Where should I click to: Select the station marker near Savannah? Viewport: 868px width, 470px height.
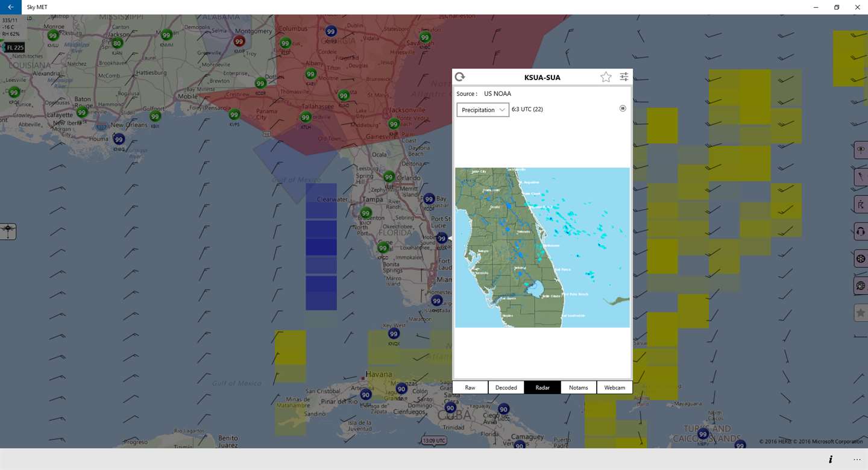click(x=425, y=37)
